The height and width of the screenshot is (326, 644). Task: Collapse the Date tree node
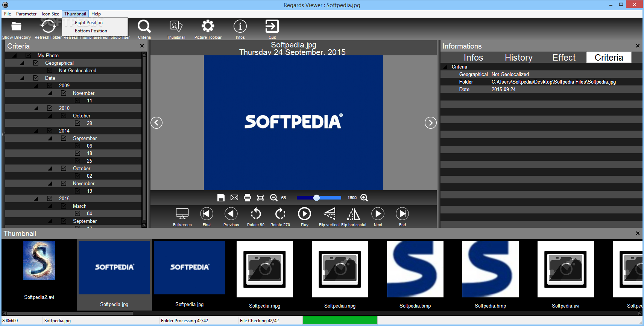coord(22,78)
